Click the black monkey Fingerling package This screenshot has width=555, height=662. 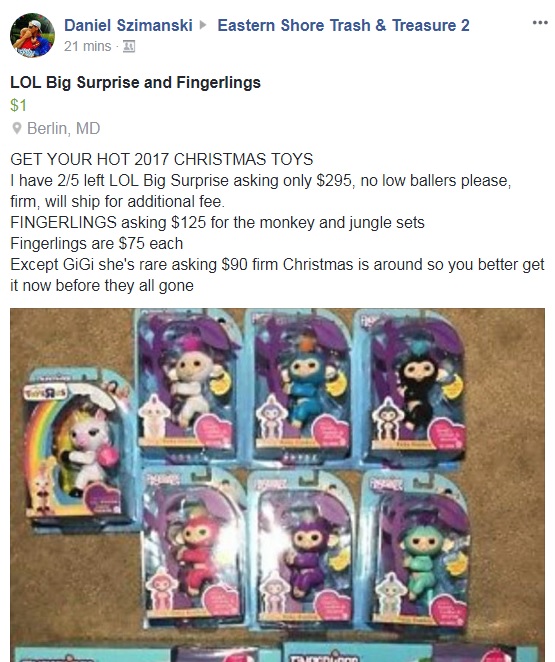[410, 388]
